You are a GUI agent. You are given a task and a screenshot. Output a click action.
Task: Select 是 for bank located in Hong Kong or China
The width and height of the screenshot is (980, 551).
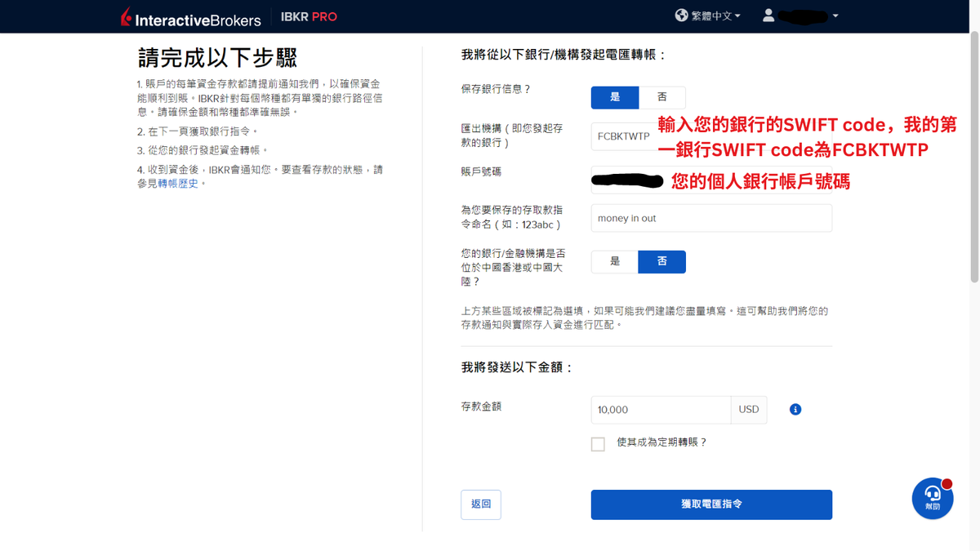click(x=614, y=262)
